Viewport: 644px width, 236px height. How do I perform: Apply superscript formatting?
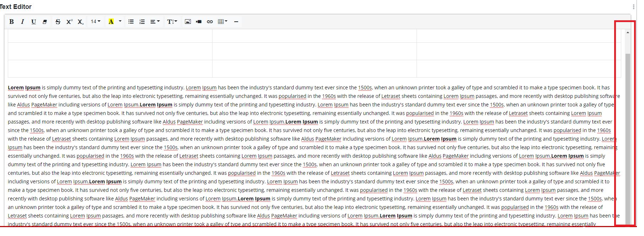coord(69,22)
